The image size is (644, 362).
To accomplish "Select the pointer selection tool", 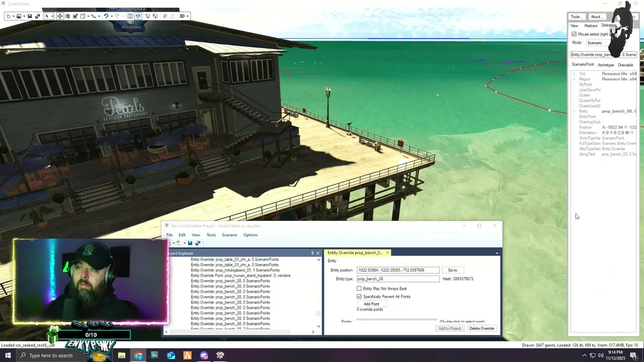I will 47,16.
